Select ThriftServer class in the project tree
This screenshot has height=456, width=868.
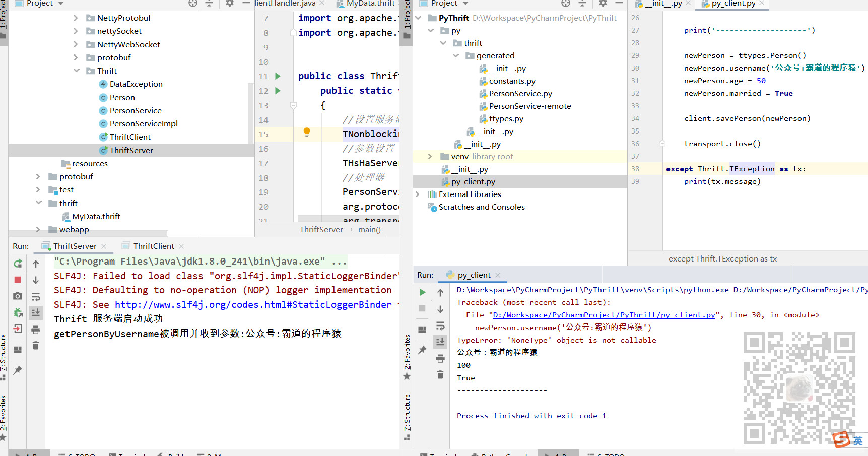click(131, 150)
